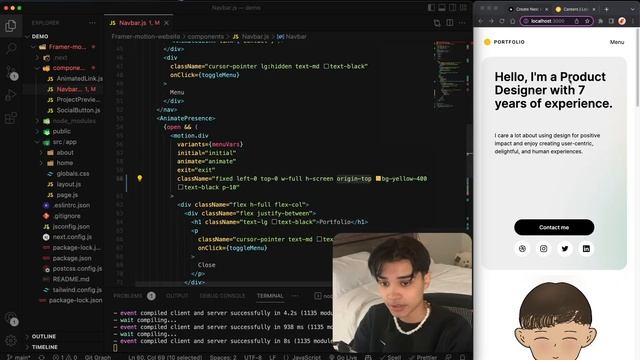Expand the TIMELINE section
Screen dimensions: 640x360
44,347
